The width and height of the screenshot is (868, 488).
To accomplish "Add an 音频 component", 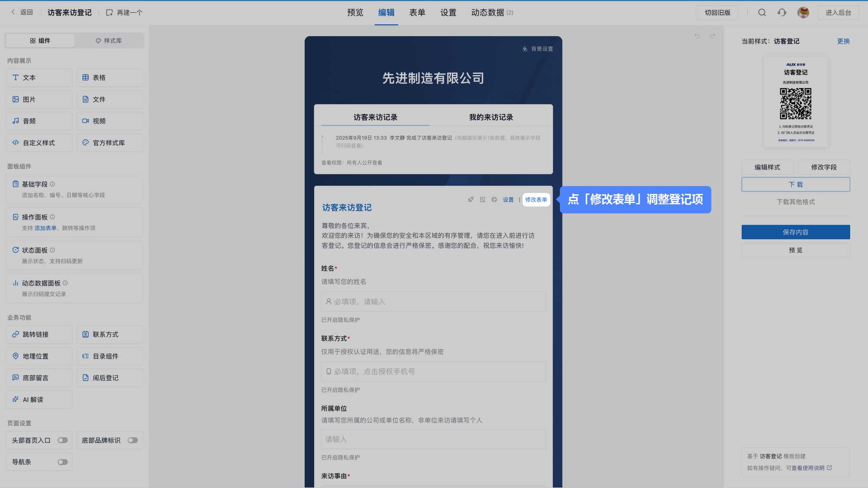I will click(x=39, y=121).
